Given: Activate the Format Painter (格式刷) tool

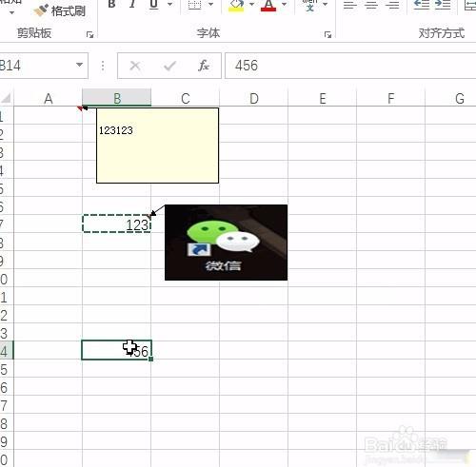Looking at the screenshot, I should pyautogui.click(x=60, y=10).
